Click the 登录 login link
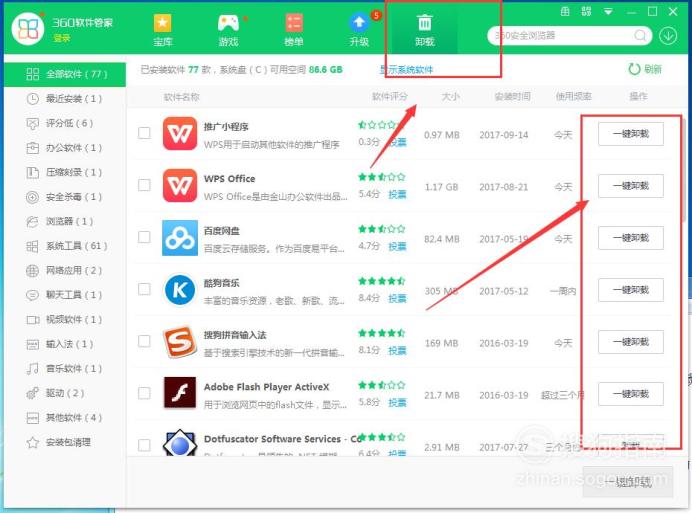This screenshot has height=513, width=692. click(62, 38)
